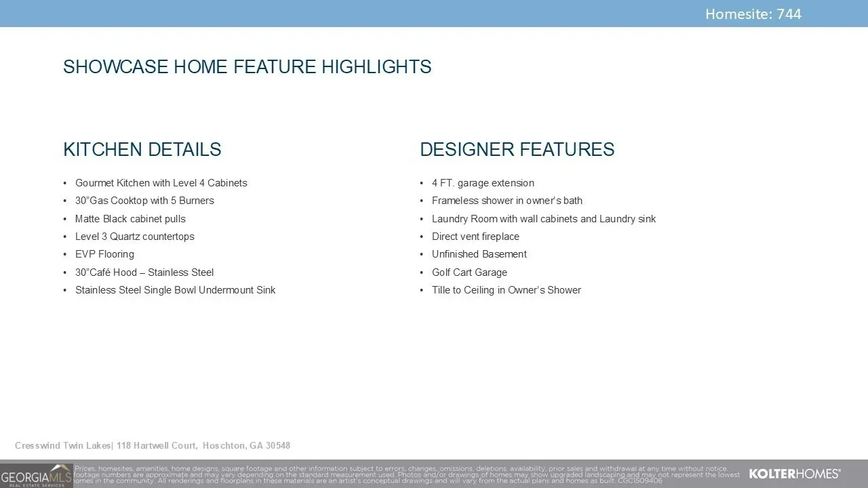Select "Stainless Steel Single Bowl Undermount Sink"
Image resolution: width=868 pixels, height=488 pixels.
pyautogui.click(x=176, y=290)
